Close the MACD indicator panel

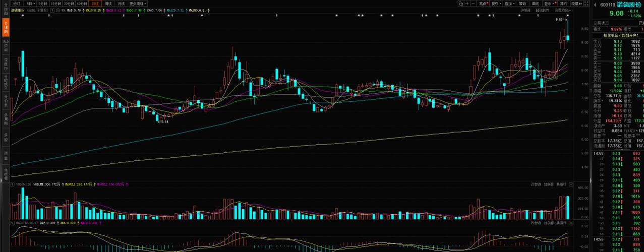coord(571,222)
